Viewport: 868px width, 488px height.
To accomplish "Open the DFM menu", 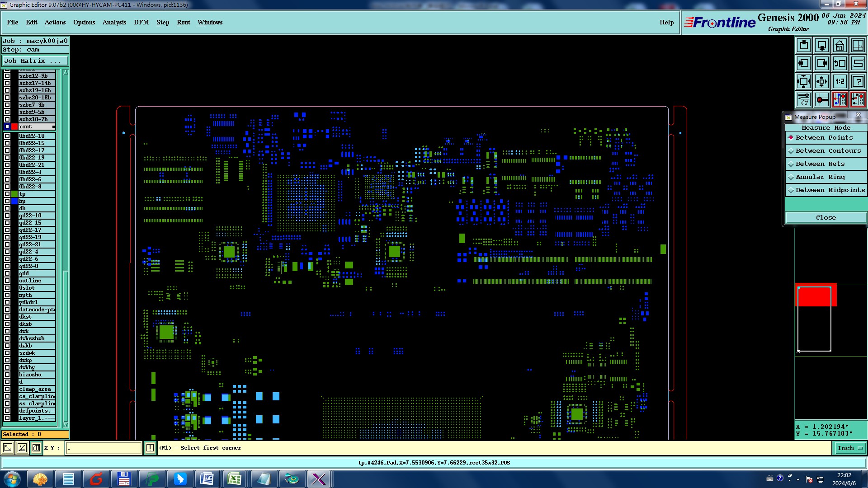I will [141, 22].
